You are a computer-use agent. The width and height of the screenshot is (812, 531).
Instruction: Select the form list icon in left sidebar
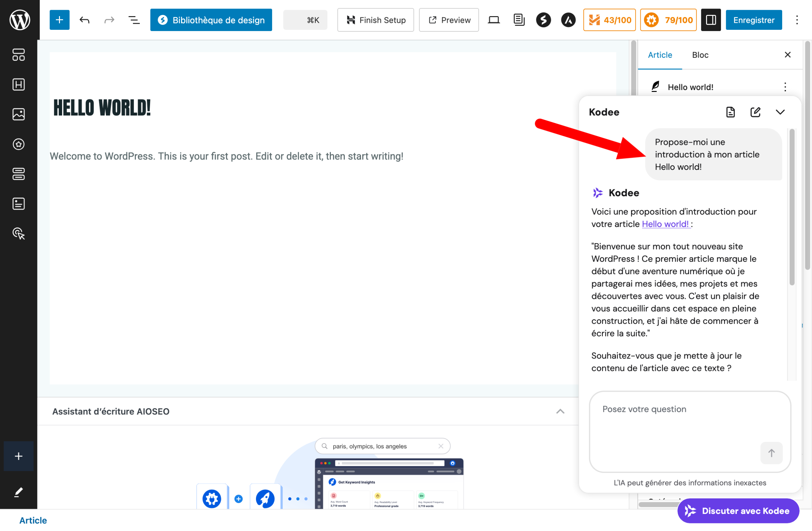pyautogui.click(x=18, y=204)
